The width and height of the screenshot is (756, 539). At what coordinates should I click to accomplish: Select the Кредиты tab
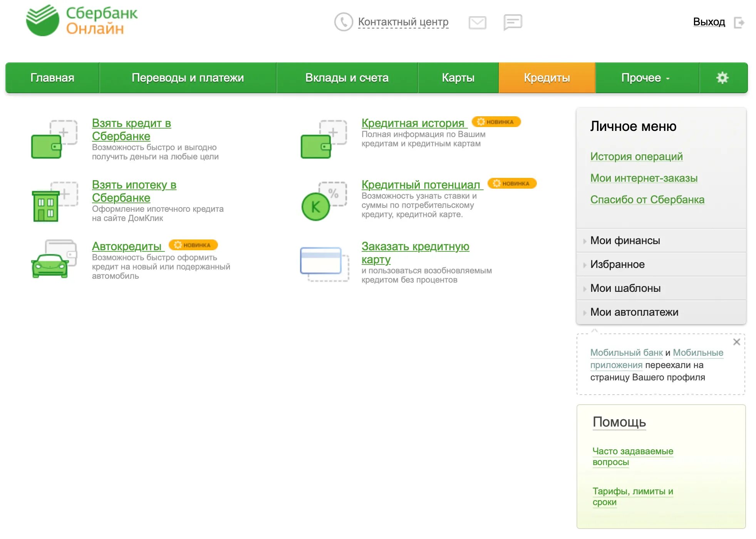(547, 78)
